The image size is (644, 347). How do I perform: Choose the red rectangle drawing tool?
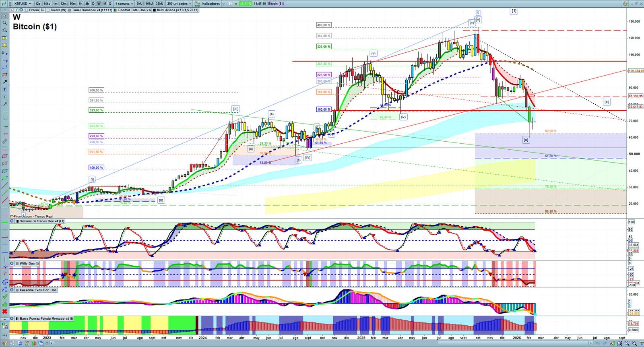coord(4,75)
